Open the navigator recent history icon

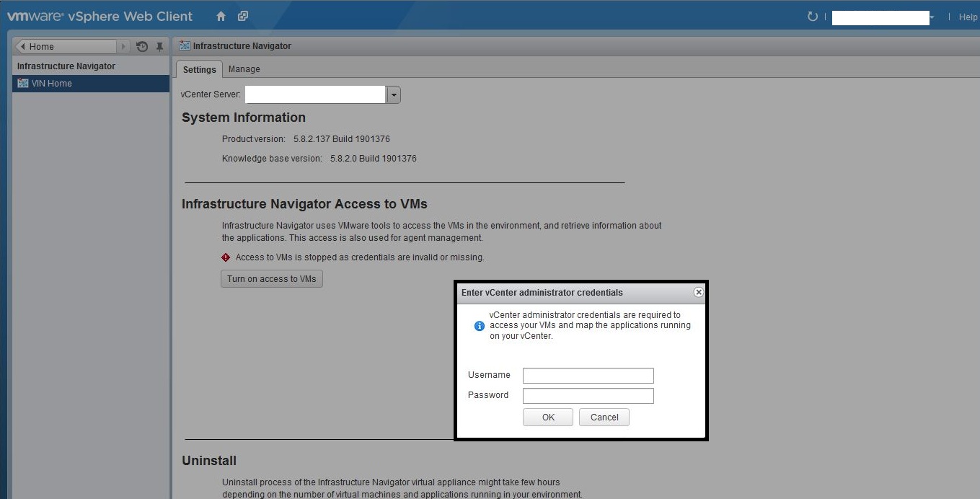point(142,47)
